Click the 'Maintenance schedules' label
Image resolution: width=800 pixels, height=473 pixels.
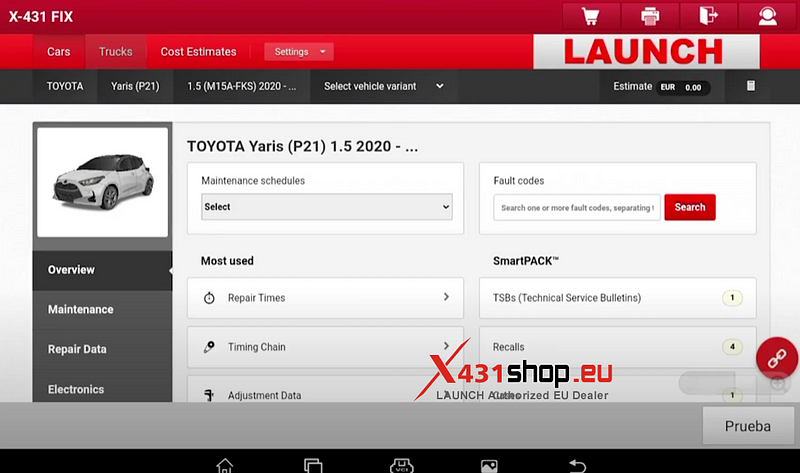click(x=253, y=181)
